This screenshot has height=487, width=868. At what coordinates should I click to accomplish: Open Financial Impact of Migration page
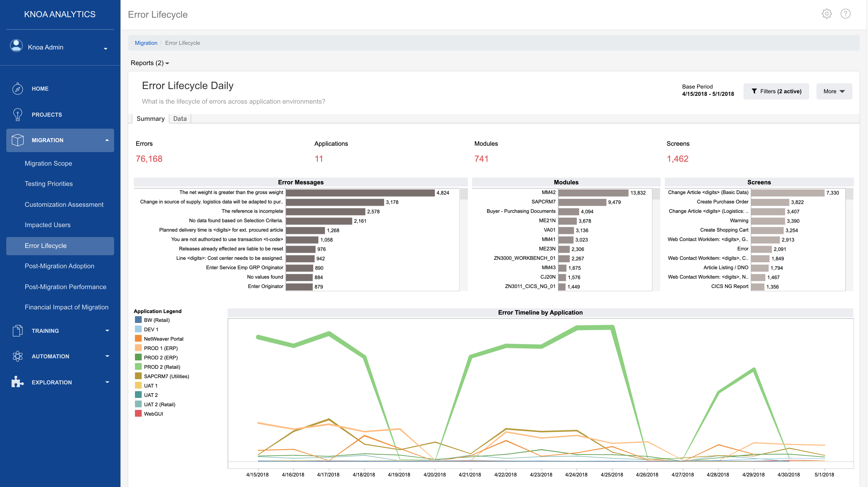[66, 307]
